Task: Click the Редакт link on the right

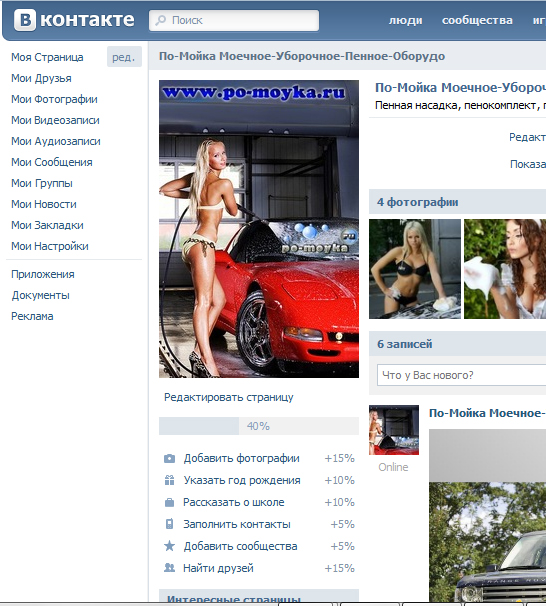Action: coord(527,137)
